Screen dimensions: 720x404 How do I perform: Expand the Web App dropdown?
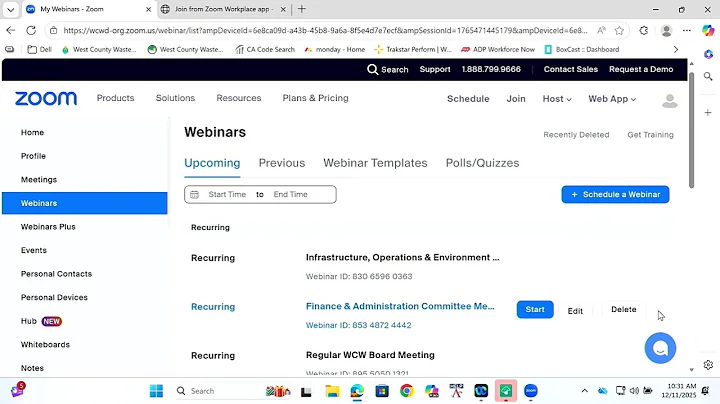tap(612, 99)
